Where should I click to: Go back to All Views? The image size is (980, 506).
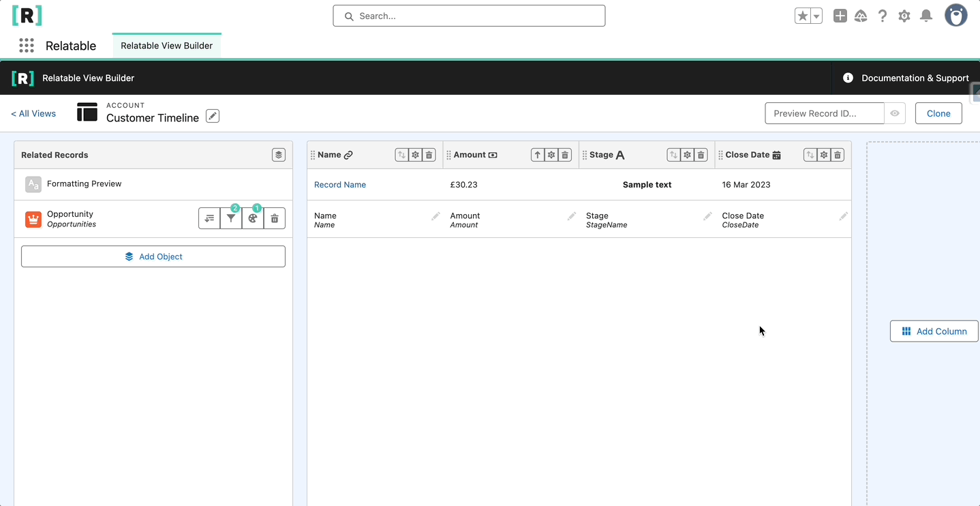coord(33,113)
